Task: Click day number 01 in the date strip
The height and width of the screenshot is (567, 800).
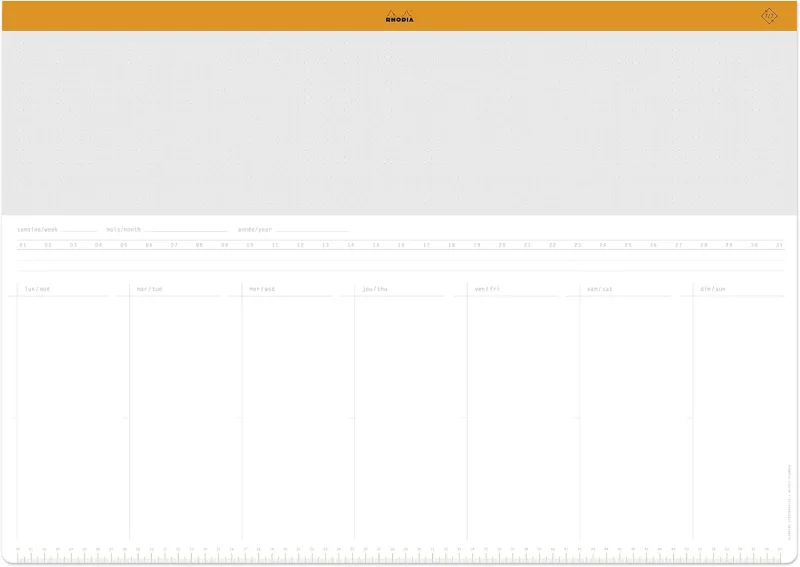Action: pos(22,245)
